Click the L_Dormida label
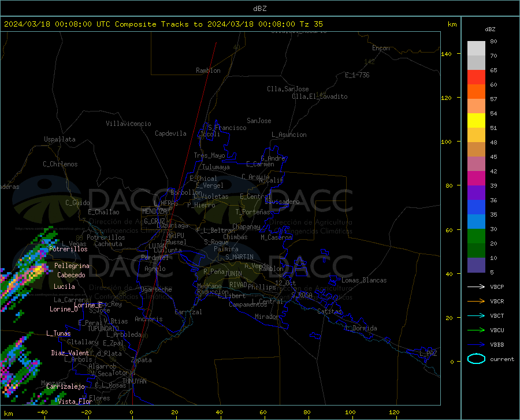Viewport: 520px width, 420px height. point(361,328)
